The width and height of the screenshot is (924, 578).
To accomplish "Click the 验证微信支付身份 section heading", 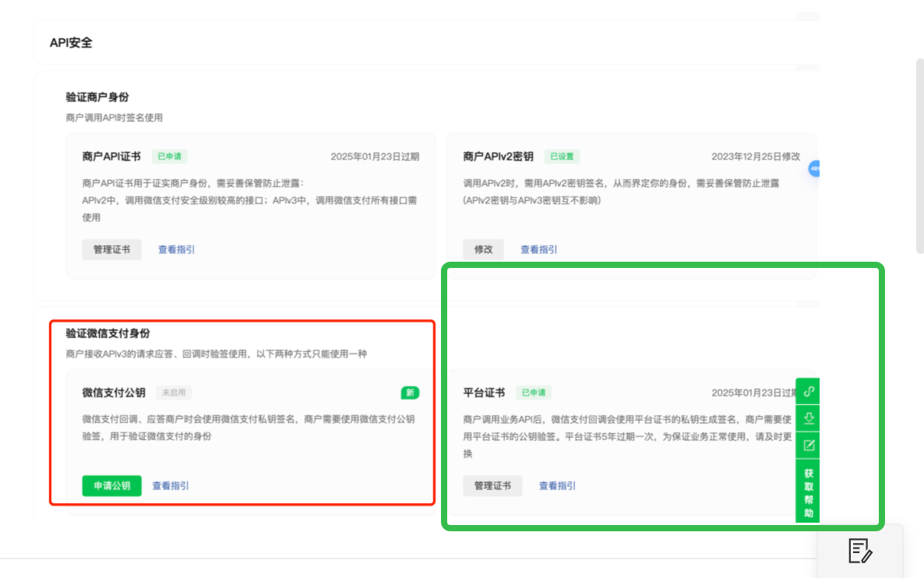I will click(108, 333).
